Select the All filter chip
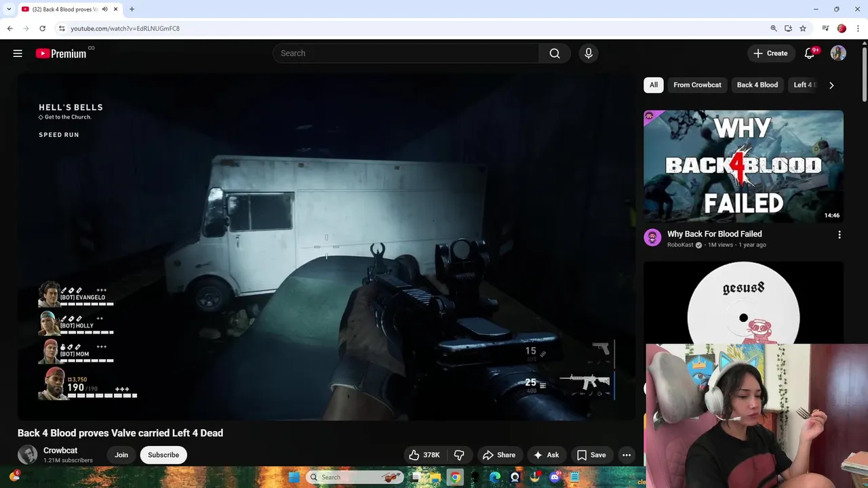 tap(653, 85)
